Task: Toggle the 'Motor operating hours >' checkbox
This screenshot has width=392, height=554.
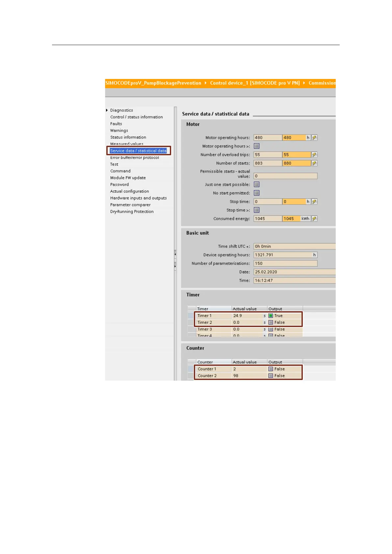Action: (257, 146)
